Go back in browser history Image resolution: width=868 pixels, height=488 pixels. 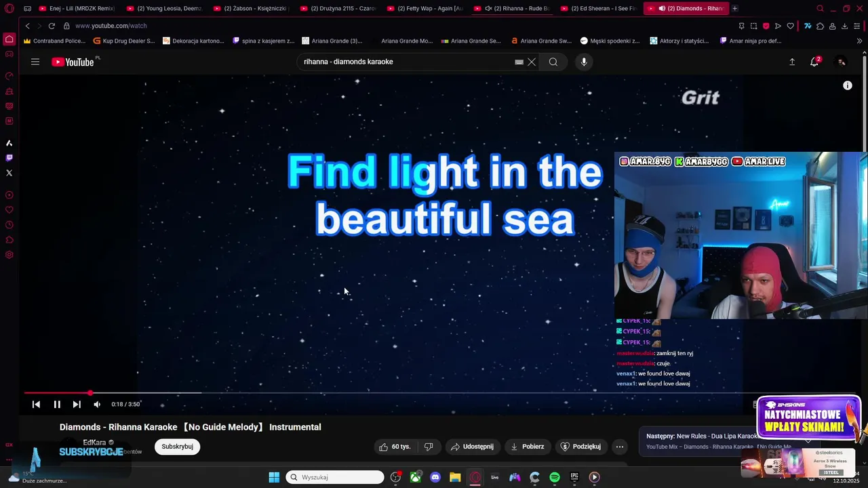tap(27, 26)
